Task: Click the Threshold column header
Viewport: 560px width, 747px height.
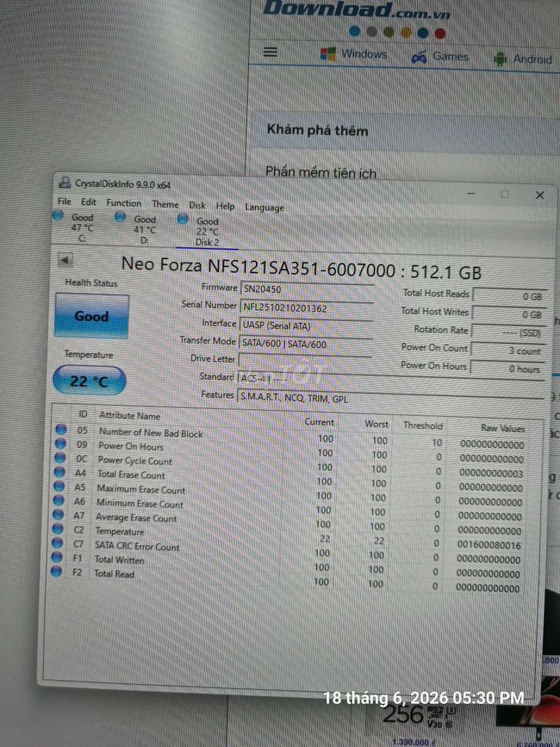Action: 423,425
